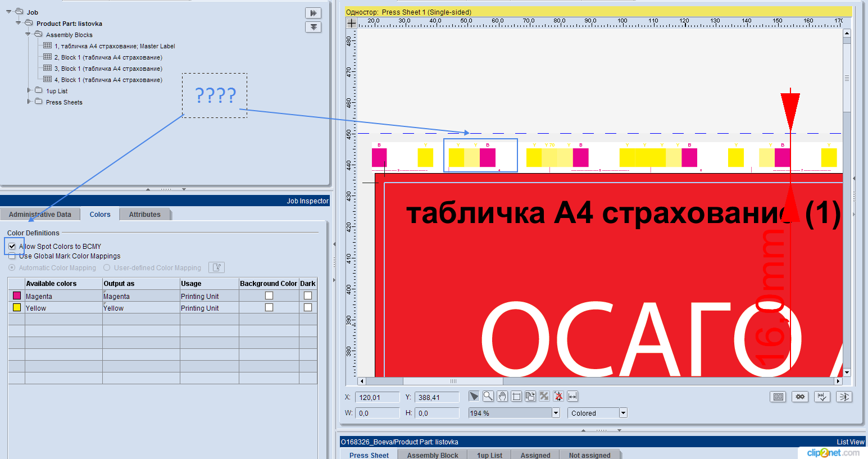868x459 pixels.
Task: Activate the magnifier zoom tool
Action: click(488, 396)
